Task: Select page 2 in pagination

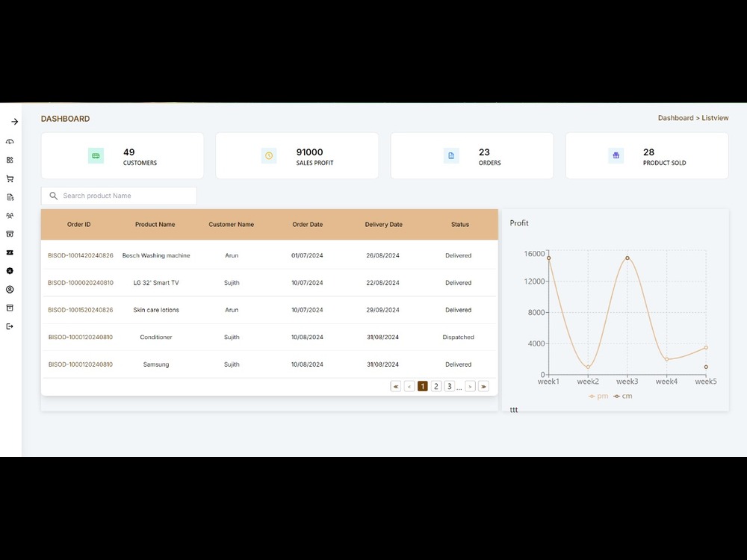Action: [436, 386]
